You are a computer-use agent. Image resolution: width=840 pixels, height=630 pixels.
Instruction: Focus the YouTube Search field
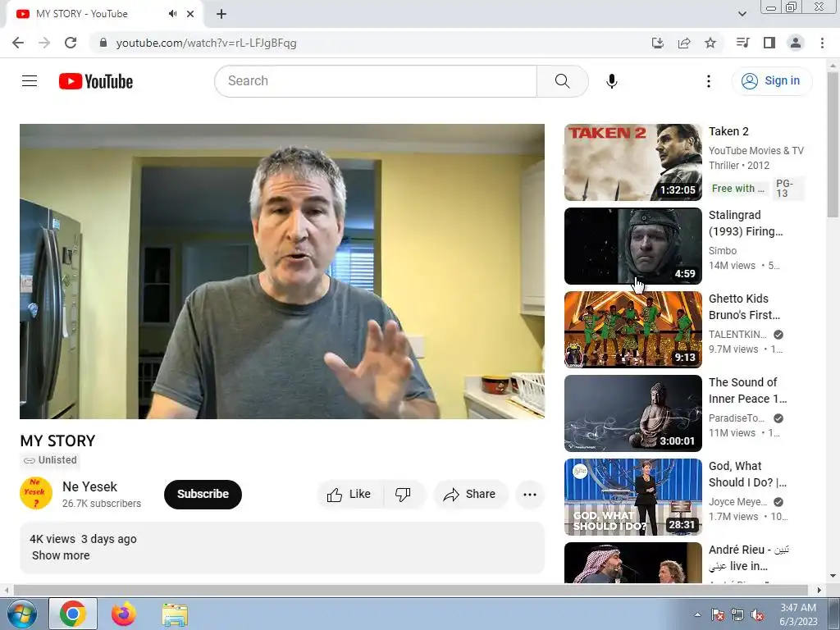pyautogui.click(x=376, y=81)
